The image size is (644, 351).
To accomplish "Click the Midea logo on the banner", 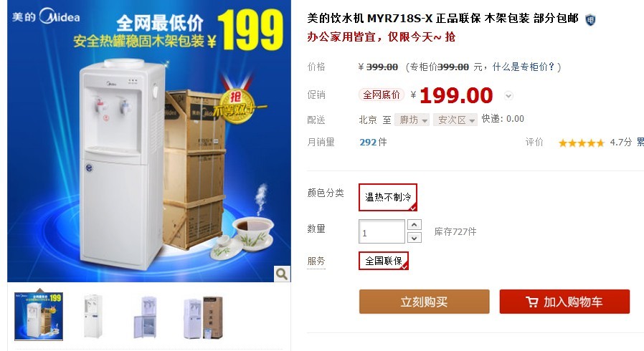I will 47,16.
